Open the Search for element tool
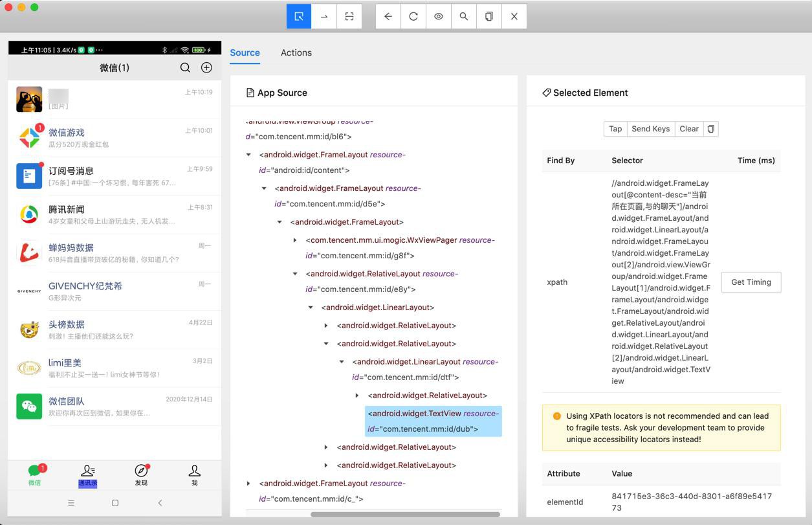 (464, 16)
